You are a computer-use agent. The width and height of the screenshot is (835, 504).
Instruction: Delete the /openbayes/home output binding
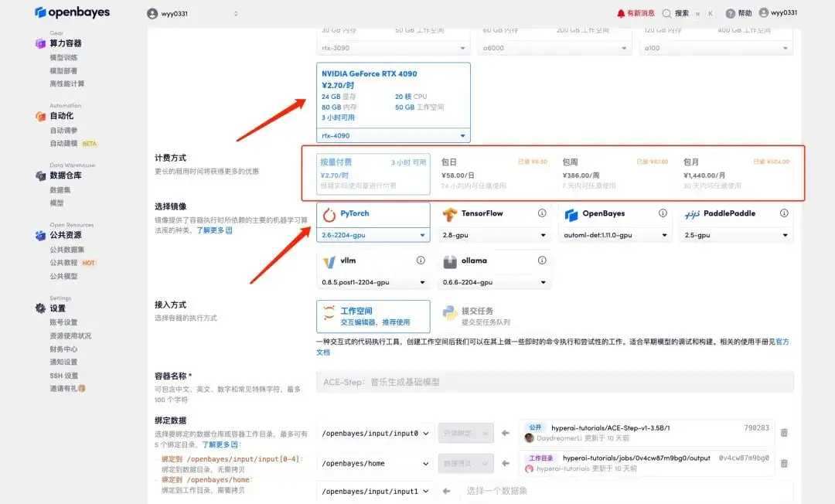coord(784,463)
